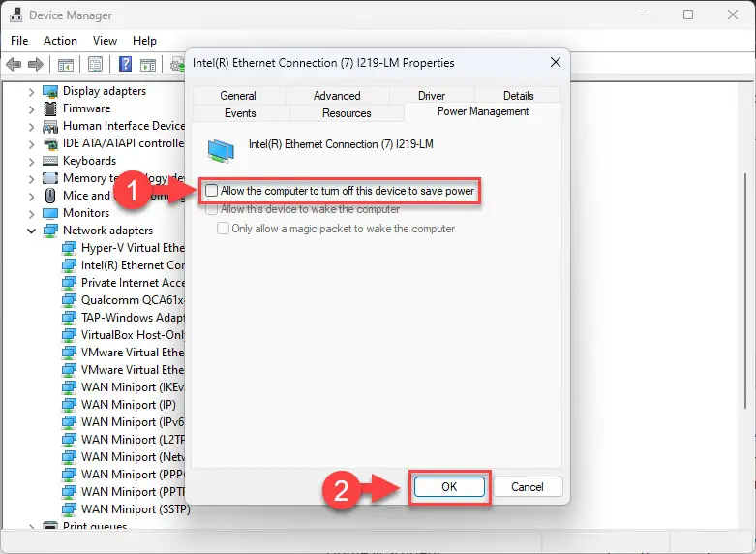Viewport: 756px width, 554px height.
Task: Select the Human Interface Devices icon
Action: (50, 127)
